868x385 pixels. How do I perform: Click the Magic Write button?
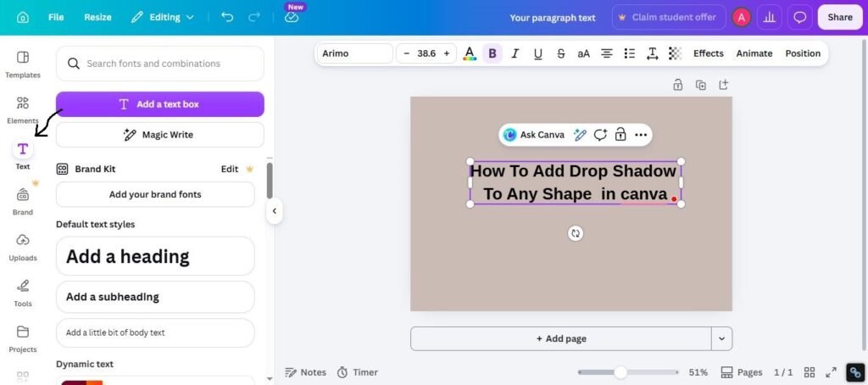tap(160, 135)
